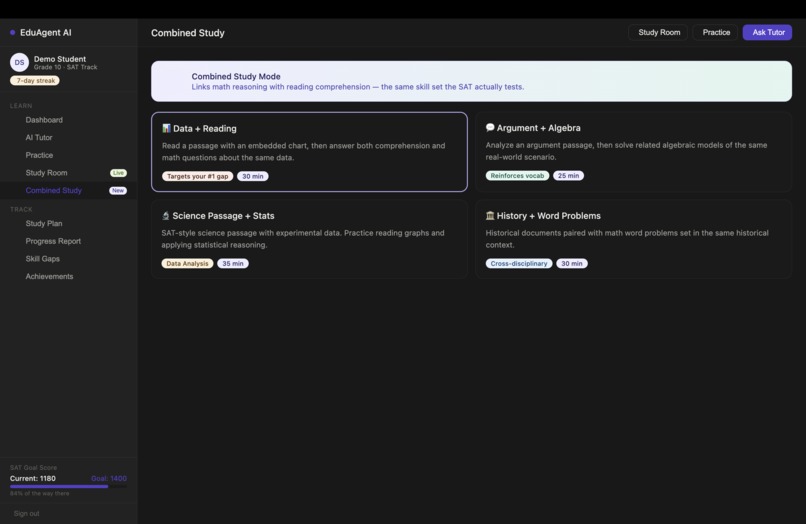
Task: Select Combined Study in the sidebar
Action: [x=69, y=190]
